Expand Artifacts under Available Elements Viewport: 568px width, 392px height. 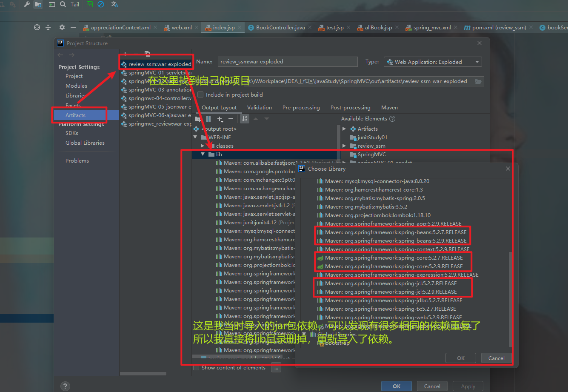[x=344, y=129]
